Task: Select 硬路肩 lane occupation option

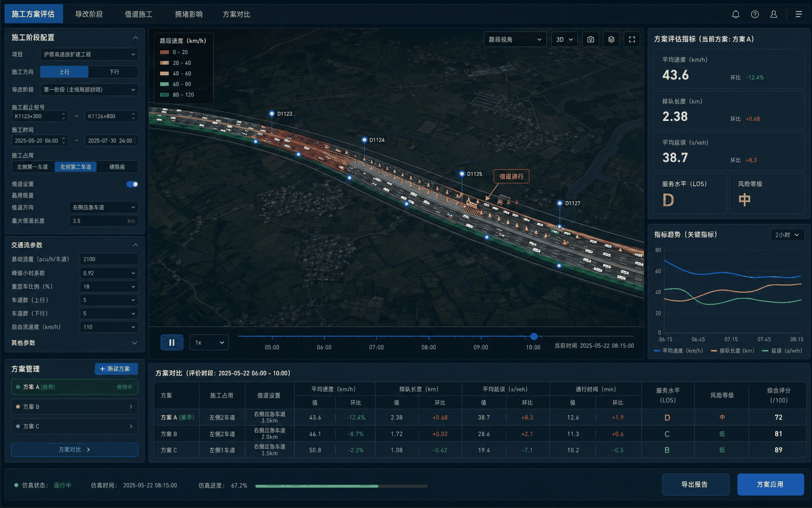Action: click(x=117, y=167)
